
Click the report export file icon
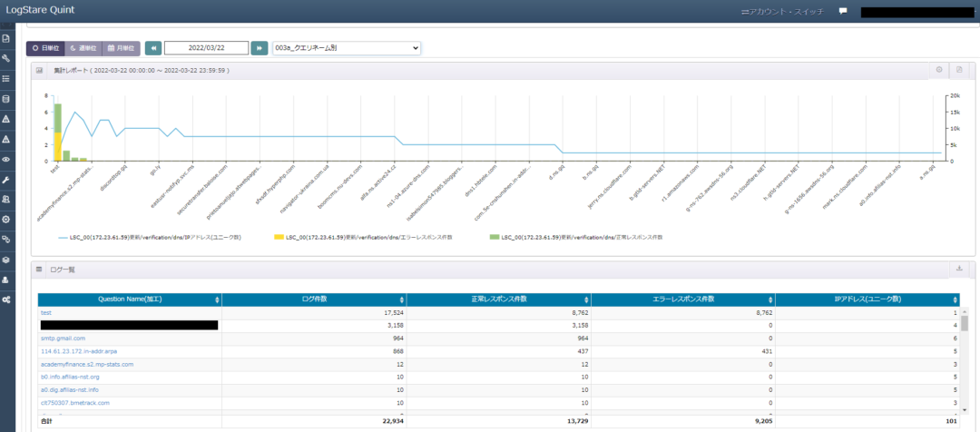point(959,70)
